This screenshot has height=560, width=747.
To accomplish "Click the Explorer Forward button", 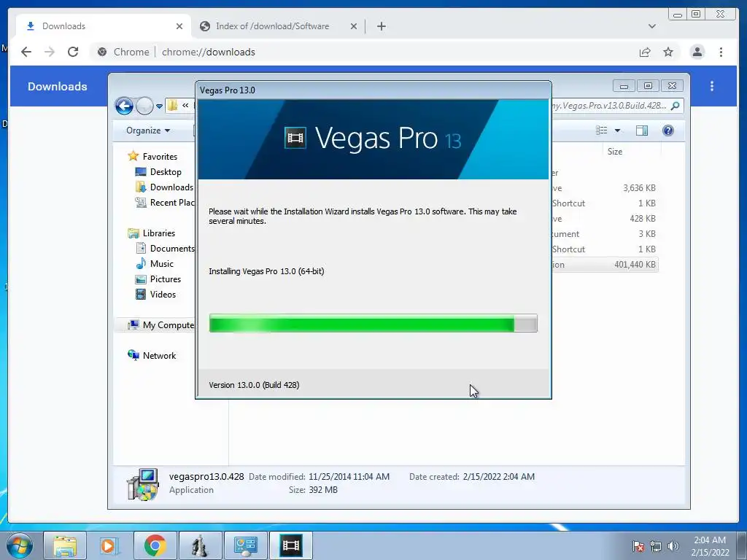I will point(144,106).
